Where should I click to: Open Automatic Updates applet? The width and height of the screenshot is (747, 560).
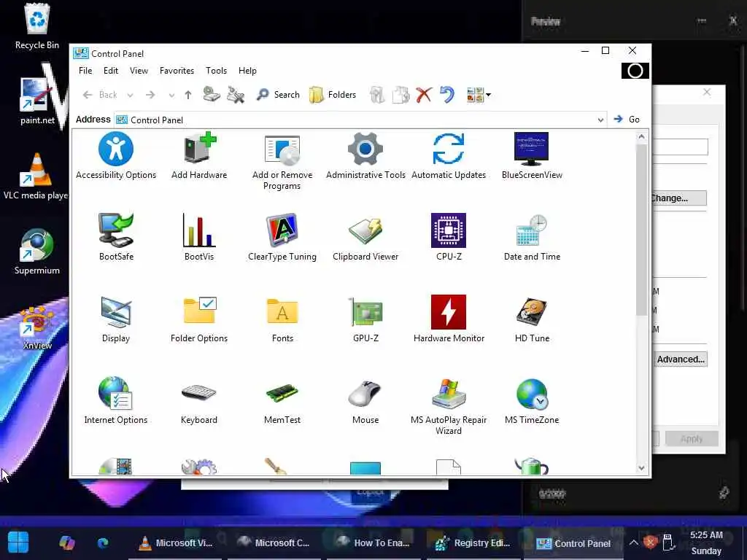(449, 156)
